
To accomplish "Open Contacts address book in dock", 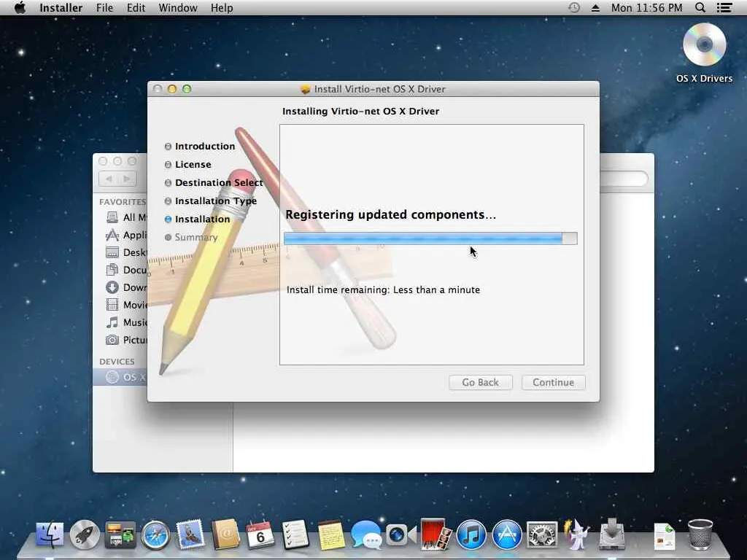I will [x=226, y=534].
